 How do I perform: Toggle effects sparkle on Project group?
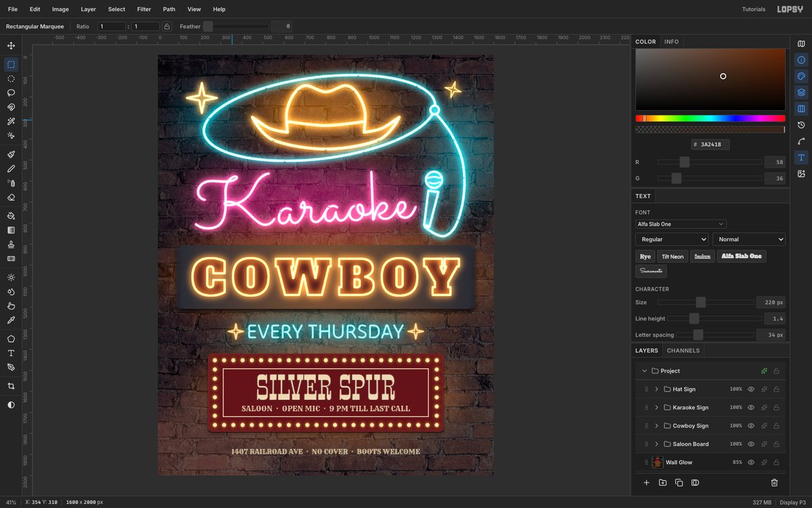(x=764, y=371)
